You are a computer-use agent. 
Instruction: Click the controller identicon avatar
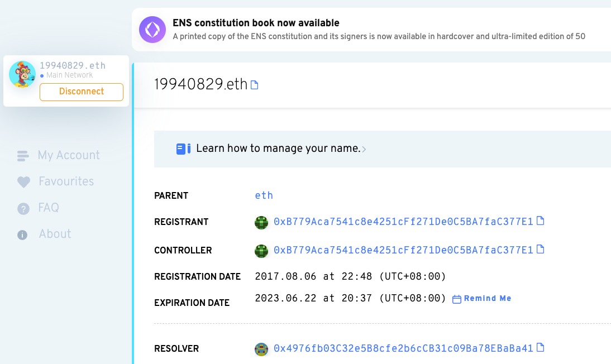point(261,251)
